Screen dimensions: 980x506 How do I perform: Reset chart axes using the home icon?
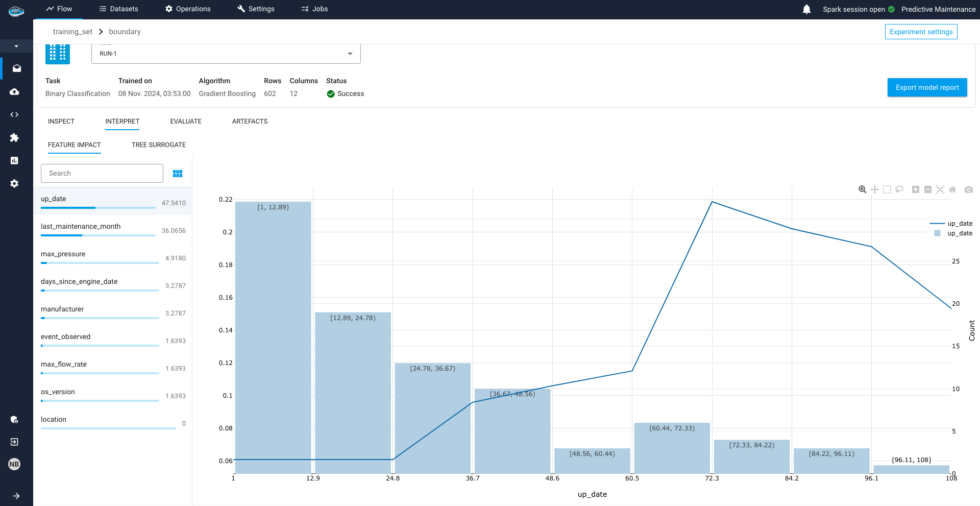pyautogui.click(x=952, y=189)
